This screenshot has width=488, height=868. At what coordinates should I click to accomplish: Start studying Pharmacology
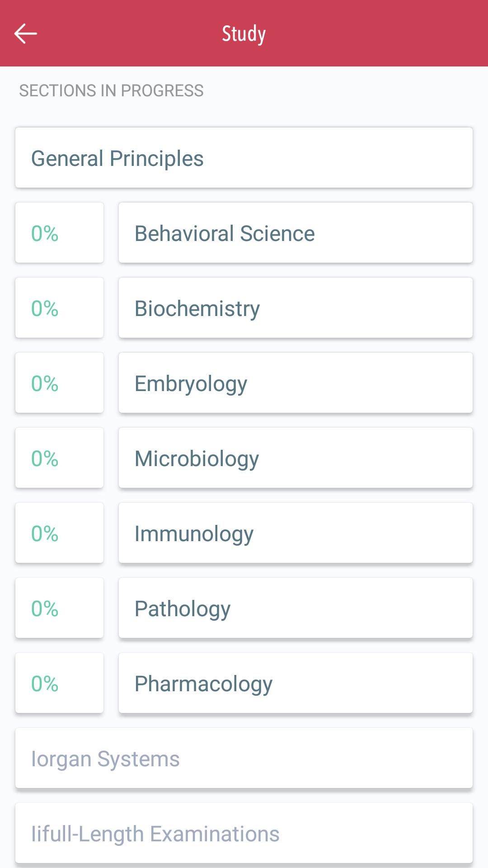click(x=296, y=683)
